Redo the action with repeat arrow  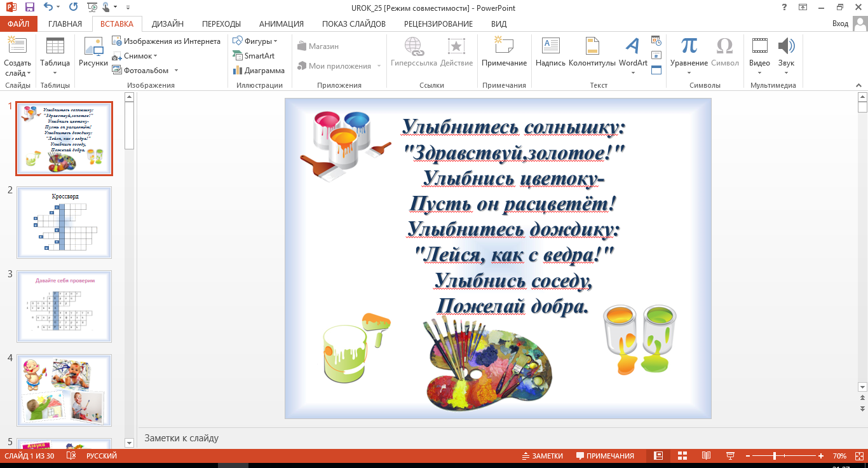tap(73, 8)
